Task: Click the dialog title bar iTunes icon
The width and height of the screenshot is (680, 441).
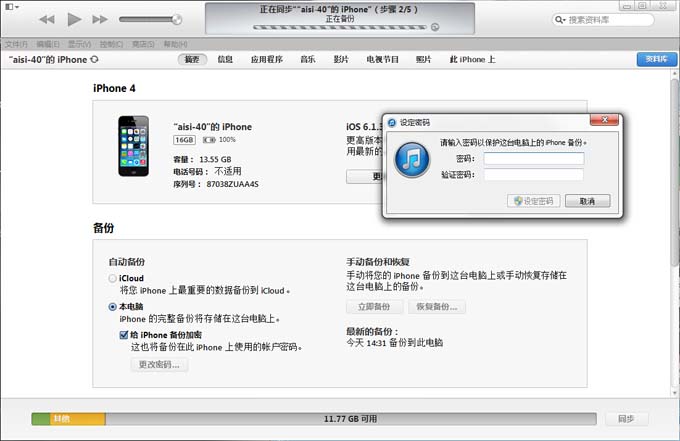Action: tap(392, 123)
